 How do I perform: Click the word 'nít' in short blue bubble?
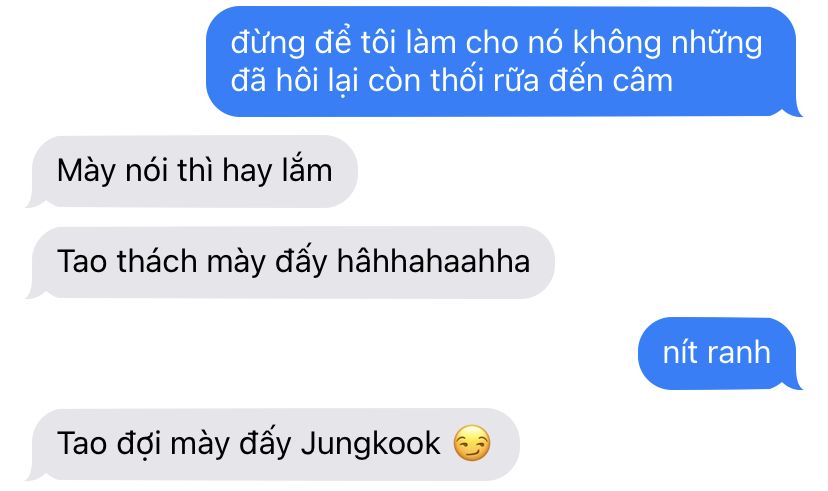pyautogui.click(x=680, y=352)
